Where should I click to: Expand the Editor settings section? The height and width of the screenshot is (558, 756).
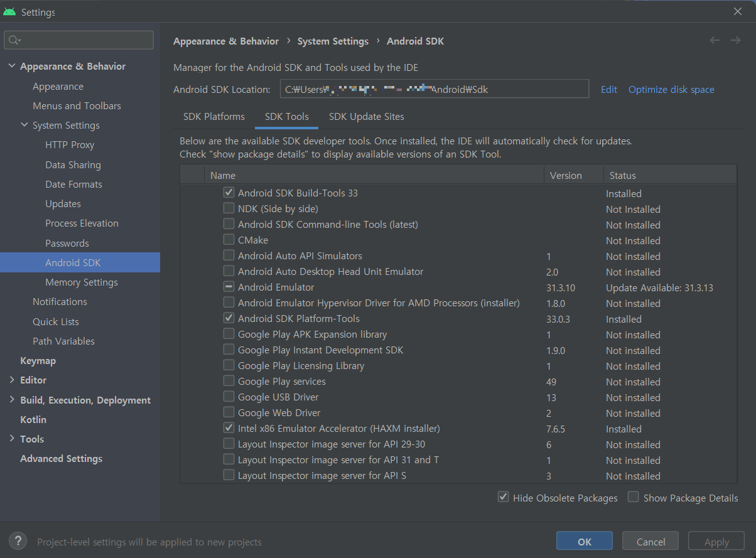[12, 380]
